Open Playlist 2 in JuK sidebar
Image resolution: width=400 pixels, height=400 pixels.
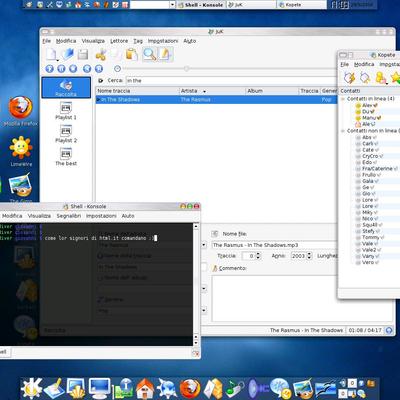pos(66,134)
